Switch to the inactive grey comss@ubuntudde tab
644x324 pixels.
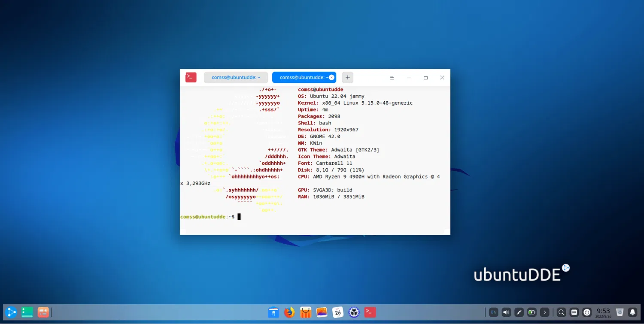(x=236, y=78)
